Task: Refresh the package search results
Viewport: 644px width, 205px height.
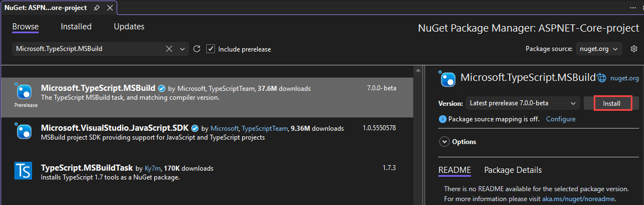Action: [197, 49]
